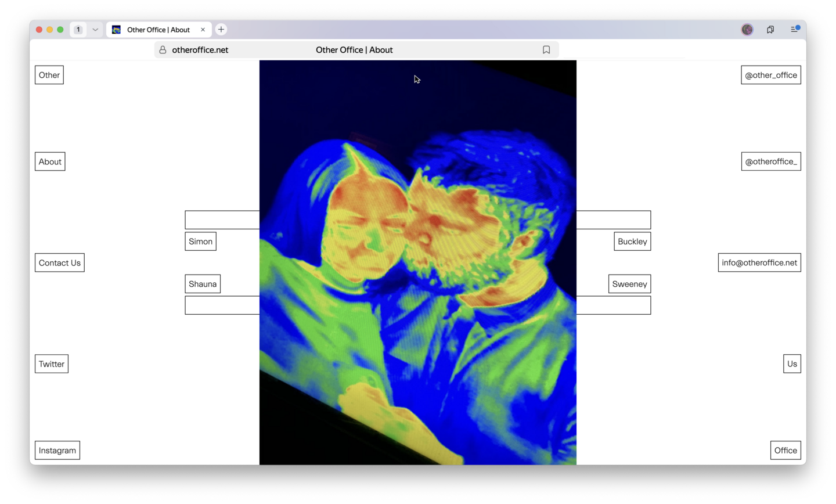This screenshot has width=836, height=504.
Task: Open a new tab with plus button
Action: coord(221,30)
